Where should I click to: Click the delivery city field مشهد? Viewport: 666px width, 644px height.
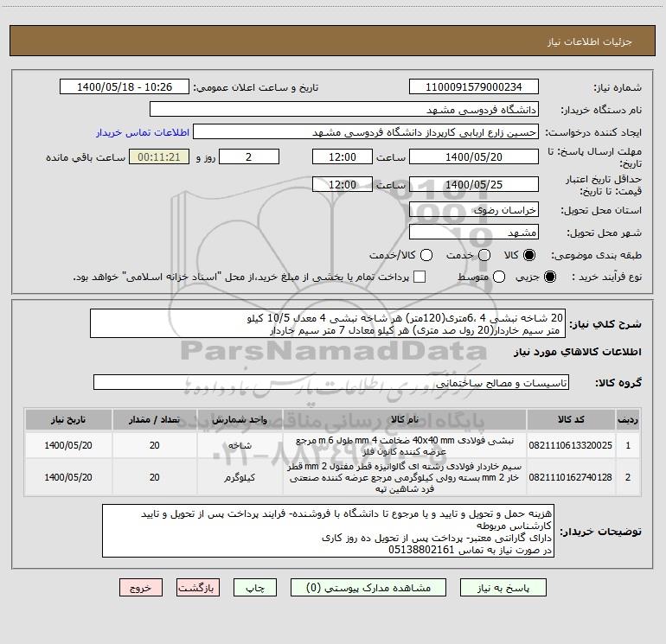[474, 233]
